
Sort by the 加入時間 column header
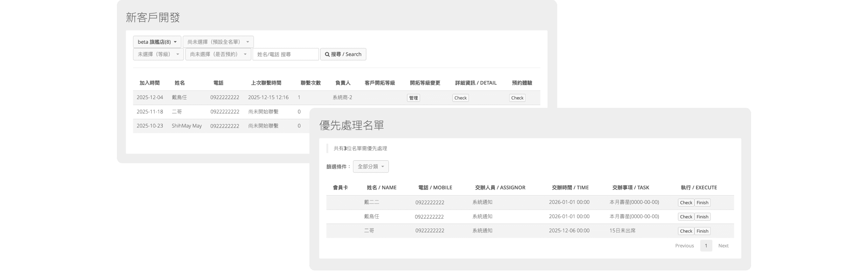point(149,83)
